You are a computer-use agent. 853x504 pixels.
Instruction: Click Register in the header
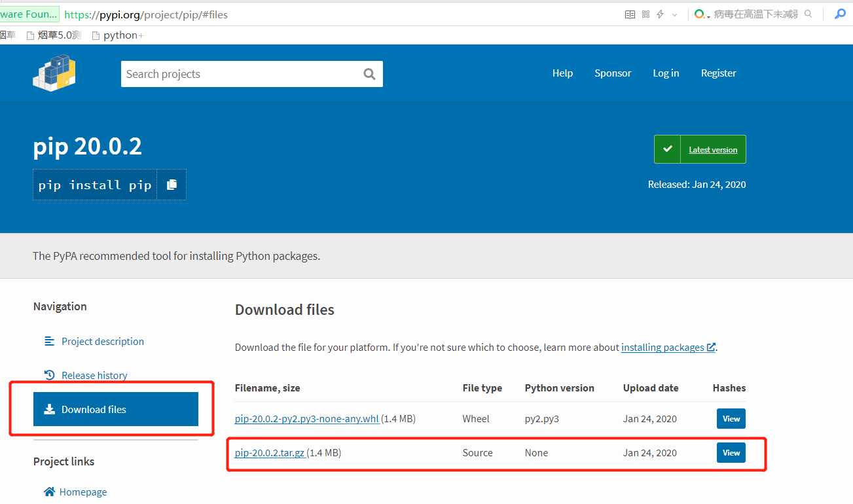(x=718, y=73)
